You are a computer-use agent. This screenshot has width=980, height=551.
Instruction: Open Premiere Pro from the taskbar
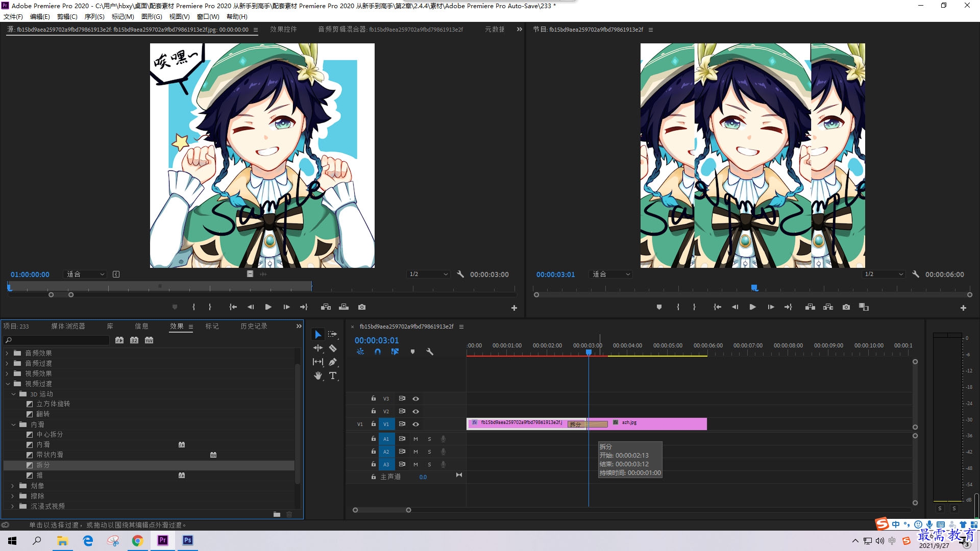(x=163, y=540)
